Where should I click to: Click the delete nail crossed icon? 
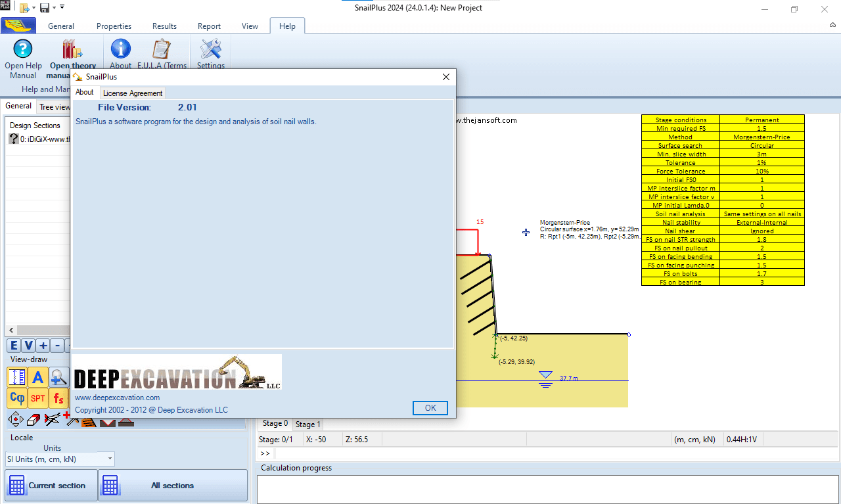pyautogui.click(x=53, y=419)
